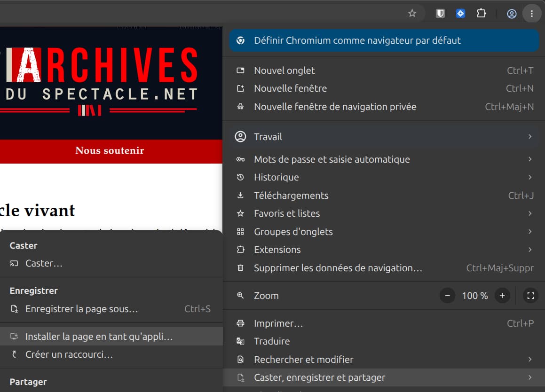Select Traduire menu entry
This screenshot has width=545, height=392.
point(384,341)
